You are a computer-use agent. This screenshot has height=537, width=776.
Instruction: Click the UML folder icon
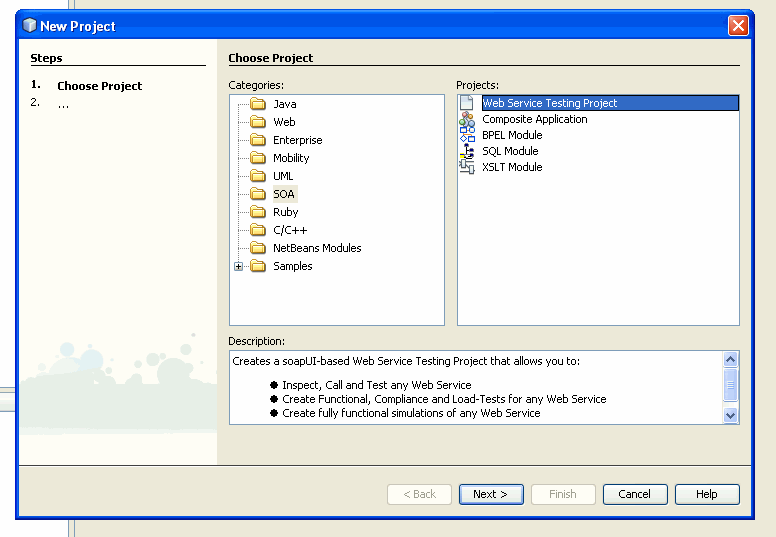click(258, 176)
